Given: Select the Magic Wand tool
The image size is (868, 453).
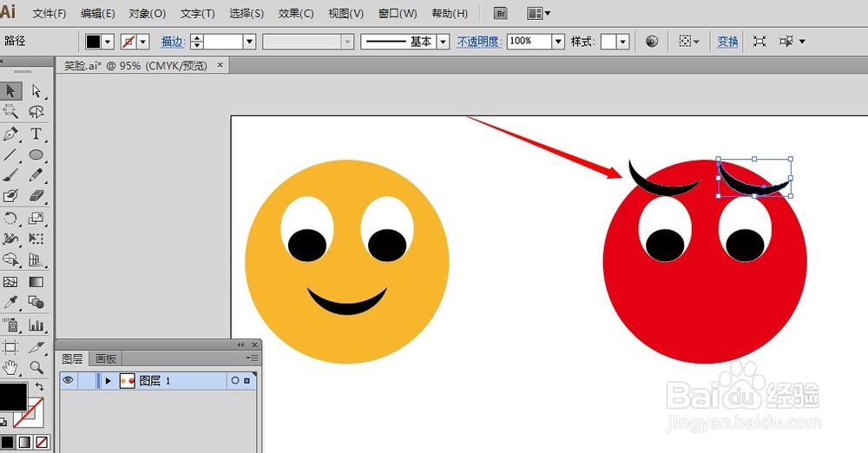Looking at the screenshot, I should pos(10,112).
